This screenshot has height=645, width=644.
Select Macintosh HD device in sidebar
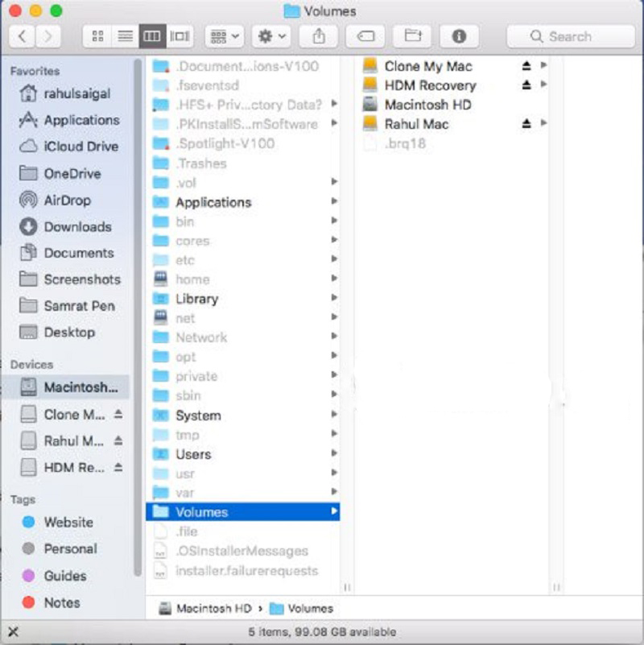pos(66,387)
